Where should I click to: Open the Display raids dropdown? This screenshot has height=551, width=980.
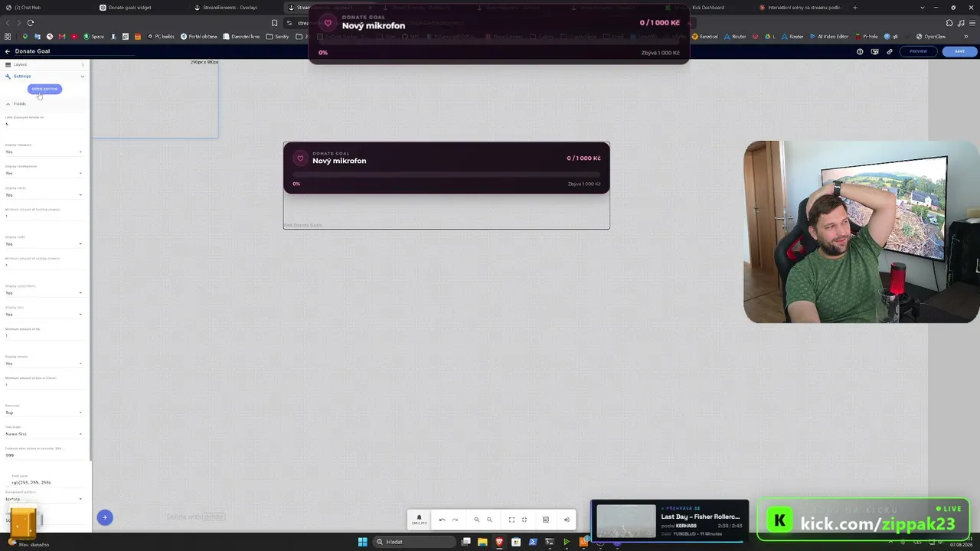point(44,243)
